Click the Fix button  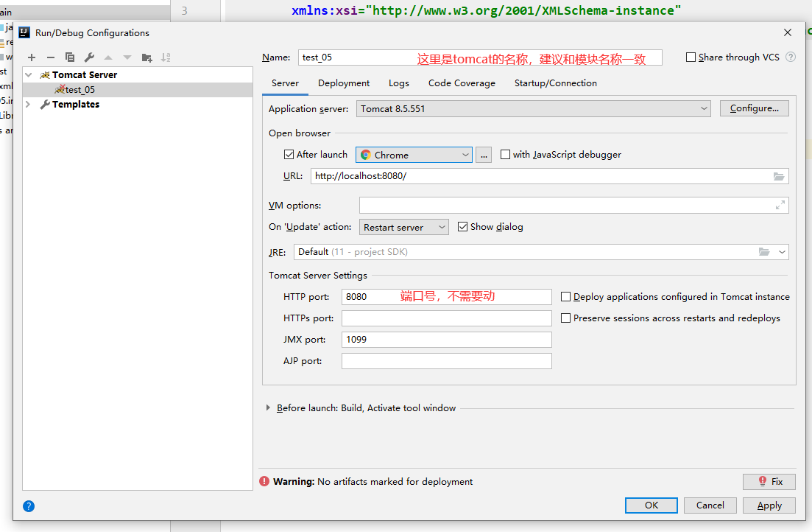pyautogui.click(x=769, y=482)
